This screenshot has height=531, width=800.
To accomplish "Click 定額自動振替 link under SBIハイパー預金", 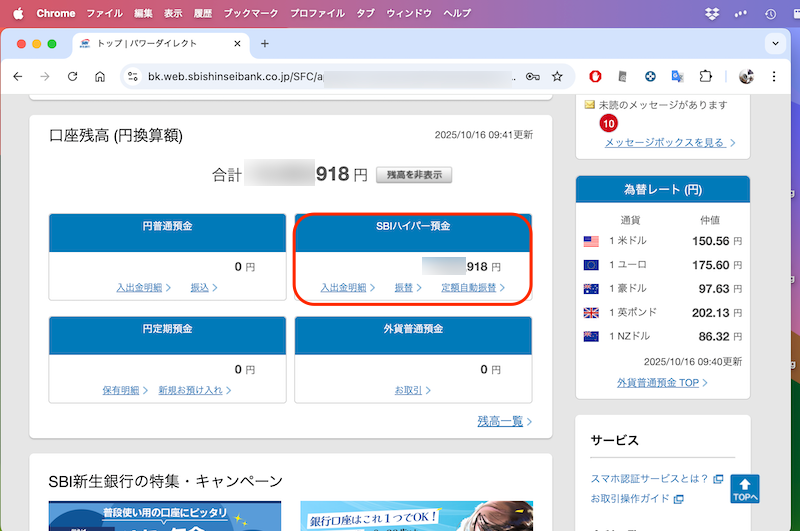I will click(468, 288).
